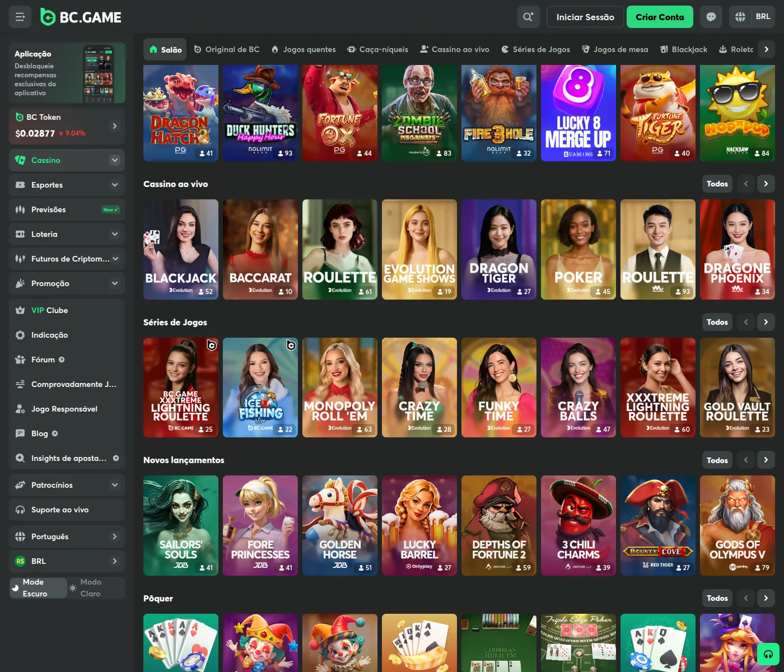Open the Crazy Time game thumbnail
This screenshot has height=672, width=784.
coord(419,388)
